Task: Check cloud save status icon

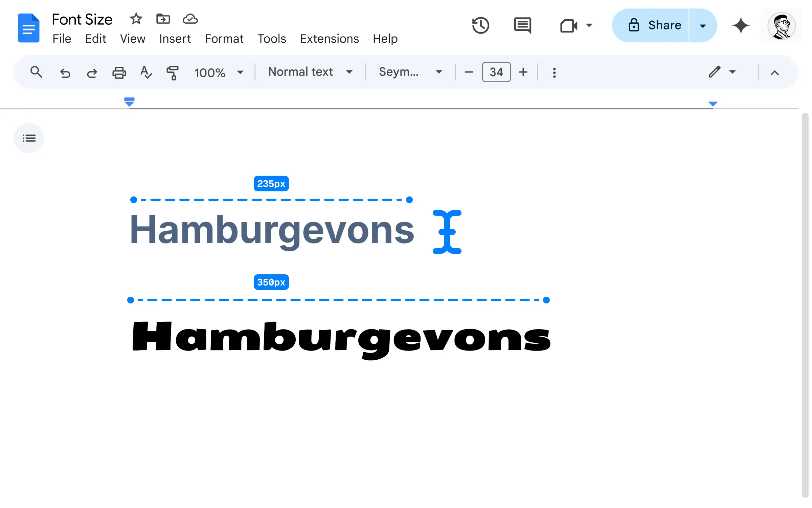Action: click(190, 19)
